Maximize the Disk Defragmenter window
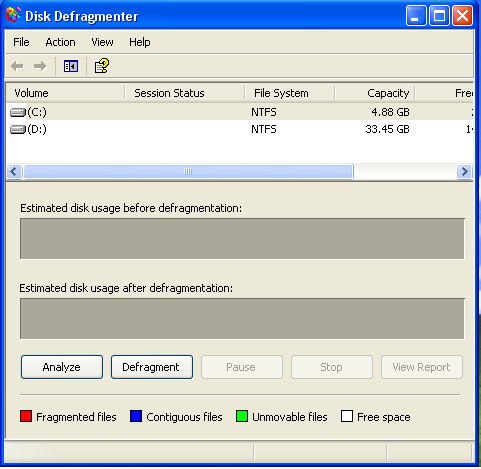Image resolution: width=481 pixels, height=469 pixels. [x=439, y=16]
